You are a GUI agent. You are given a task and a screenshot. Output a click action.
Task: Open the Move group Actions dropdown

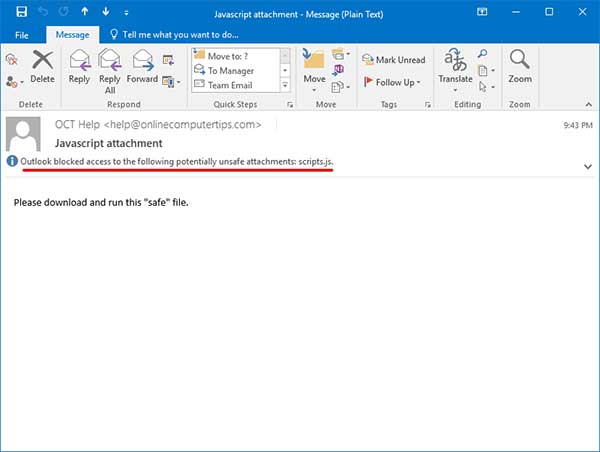[340, 87]
